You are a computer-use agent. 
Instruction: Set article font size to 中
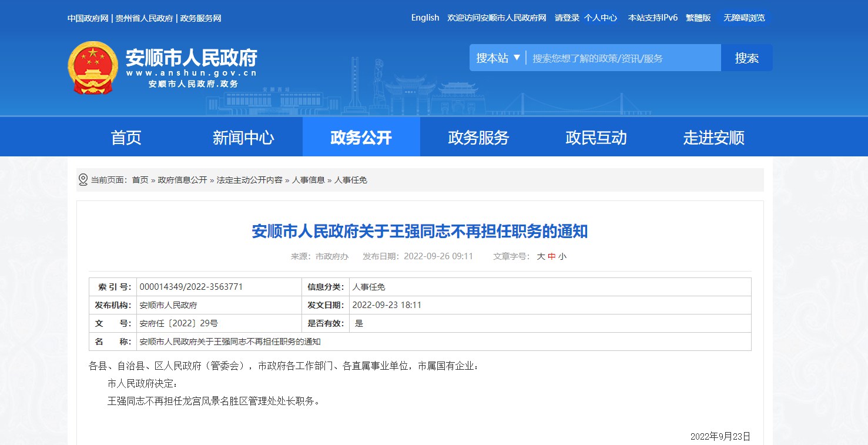(x=551, y=256)
